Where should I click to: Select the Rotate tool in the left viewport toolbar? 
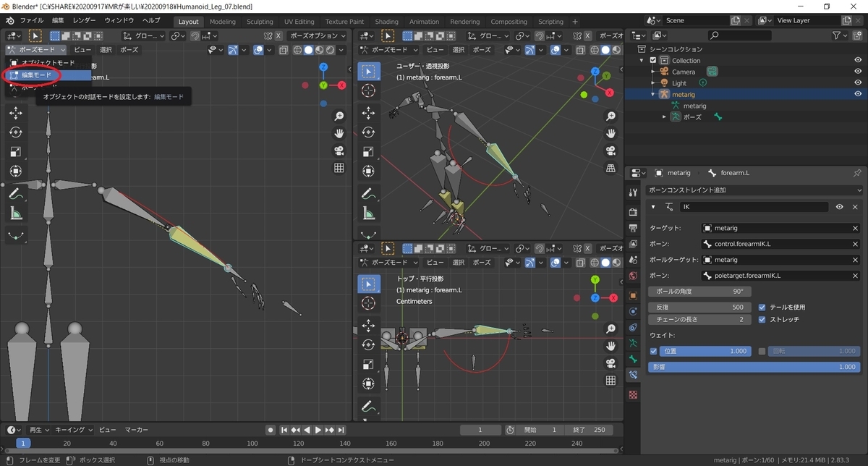click(x=16, y=132)
